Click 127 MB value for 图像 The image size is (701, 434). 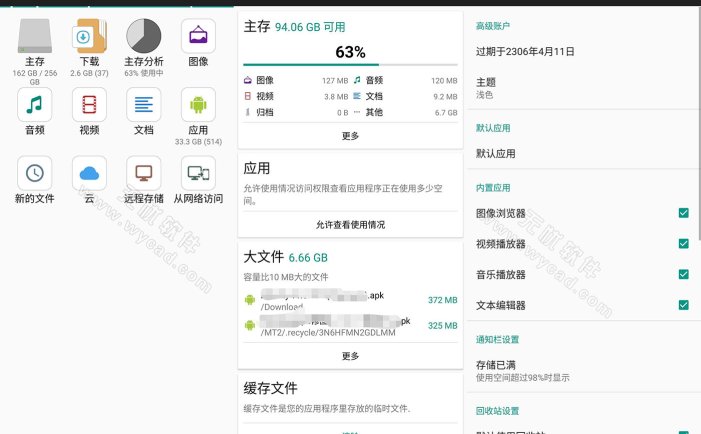[x=335, y=80]
